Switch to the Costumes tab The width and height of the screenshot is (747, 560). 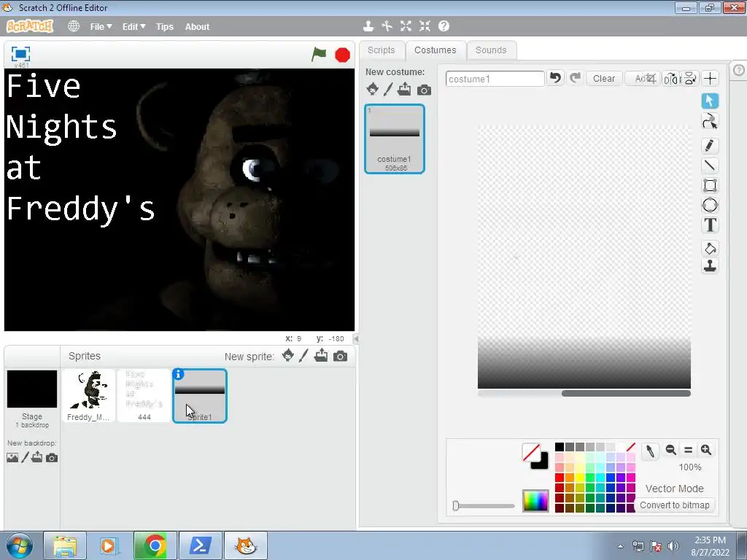click(x=435, y=50)
